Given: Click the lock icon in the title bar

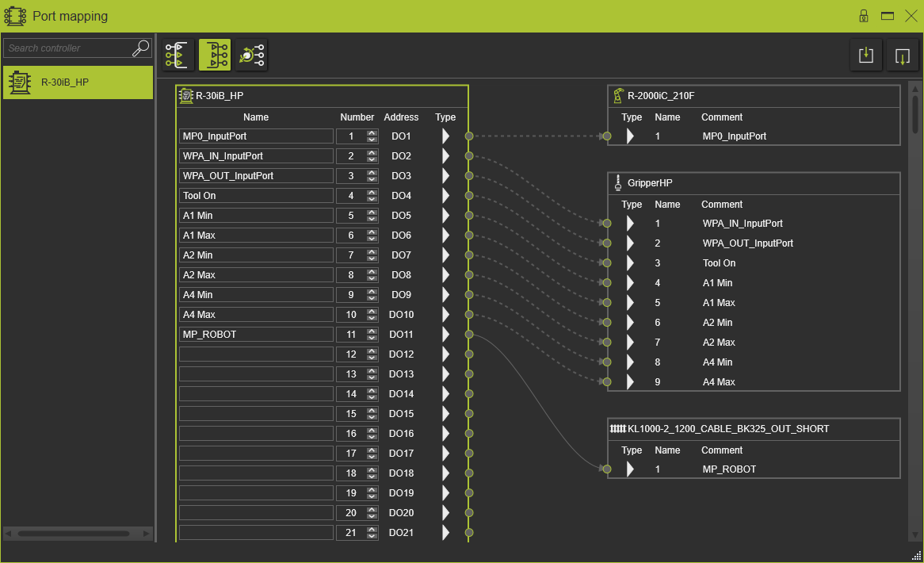Looking at the screenshot, I should pyautogui.click(x=863, y=16).
